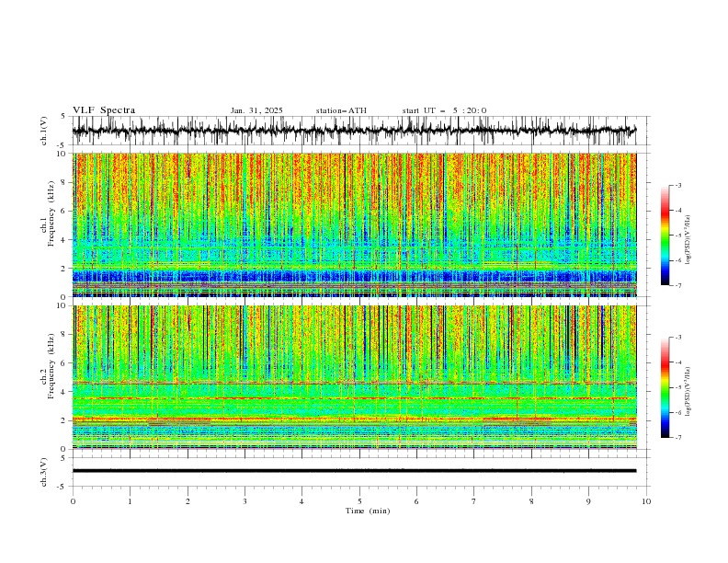Click the "VLF Spectra" title text
The height and width of the screenshot is (563, 728).
pos(104,110)
